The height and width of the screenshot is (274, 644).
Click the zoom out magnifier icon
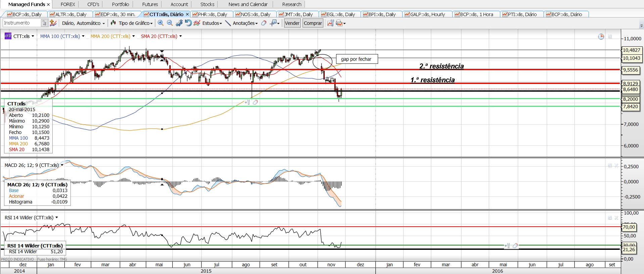click(170, 23)
